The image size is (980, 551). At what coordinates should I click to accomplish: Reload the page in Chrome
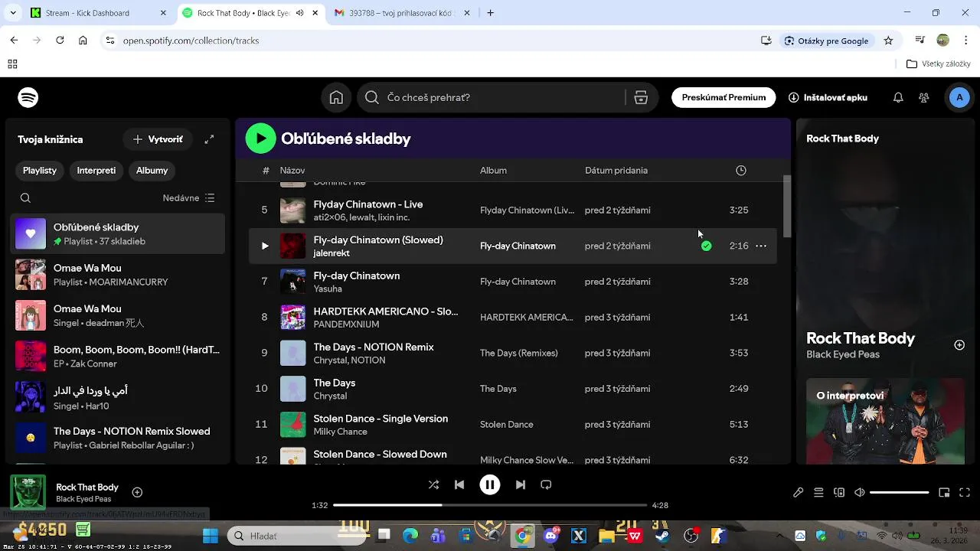pos(60,41)
